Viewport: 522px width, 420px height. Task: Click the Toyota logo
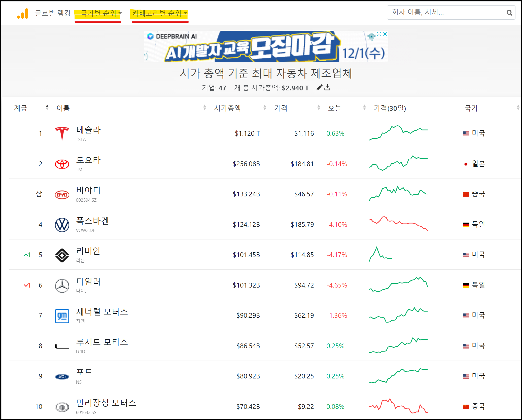coord(62,164)
